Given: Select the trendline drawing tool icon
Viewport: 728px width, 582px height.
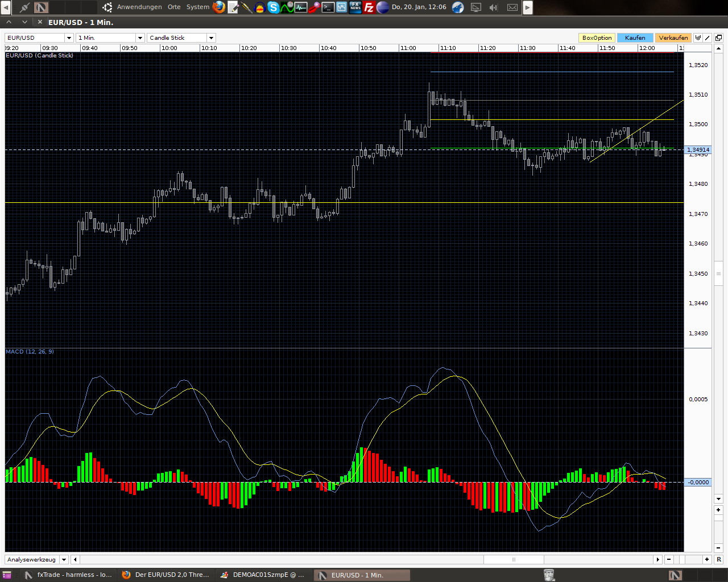Looking at the screenshot, I should point(706,38).
